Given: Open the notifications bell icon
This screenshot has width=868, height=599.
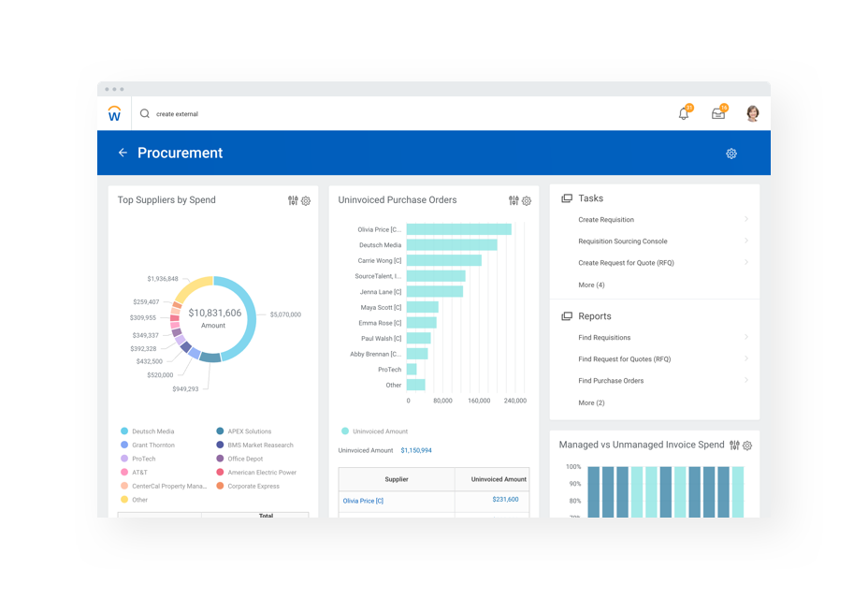Looking at the screenshot, I should pos(684,114).
